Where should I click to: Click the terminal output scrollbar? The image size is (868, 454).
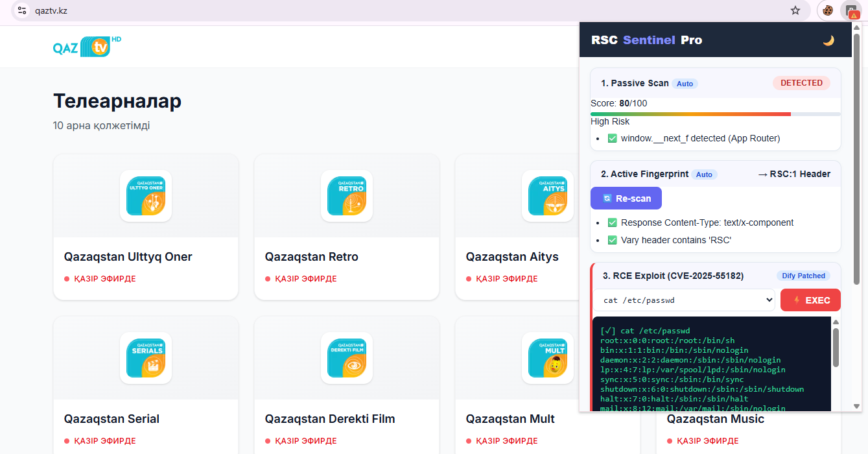(x=836, y=347)
